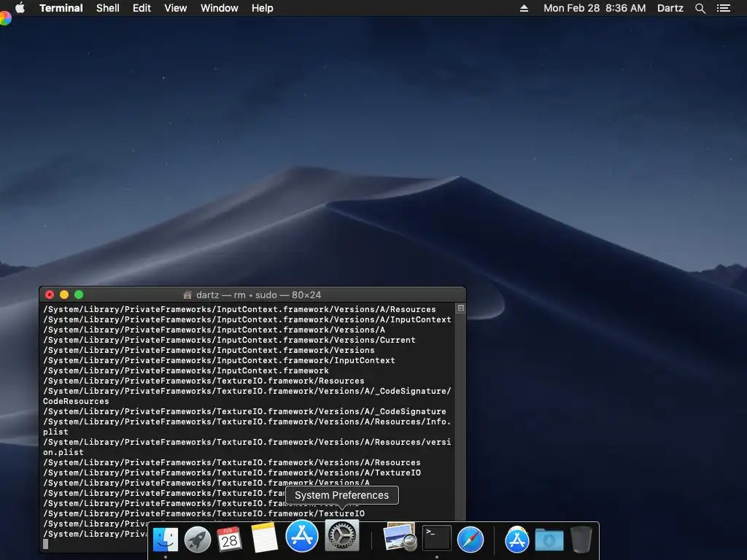Image resolution: width=747 pixels, height=560 pixels.
Task: Close the Terminal window red button
Action: pos(50,295)
